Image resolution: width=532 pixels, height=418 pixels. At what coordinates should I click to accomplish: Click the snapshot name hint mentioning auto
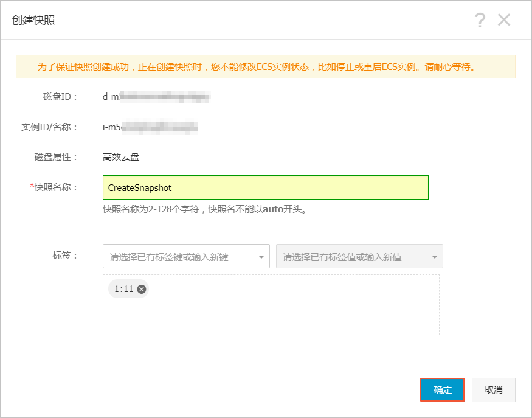coord(204,210)
